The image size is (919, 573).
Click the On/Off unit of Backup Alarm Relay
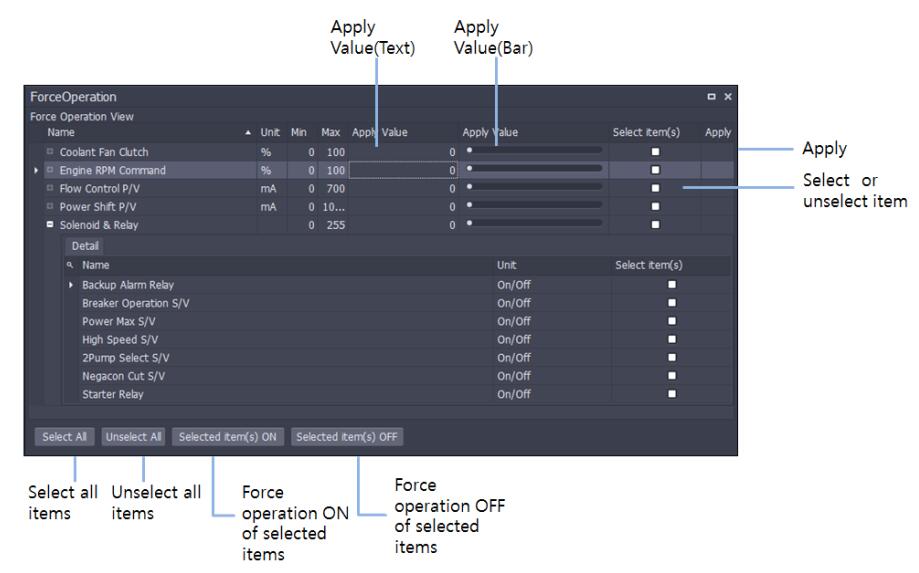513,285
